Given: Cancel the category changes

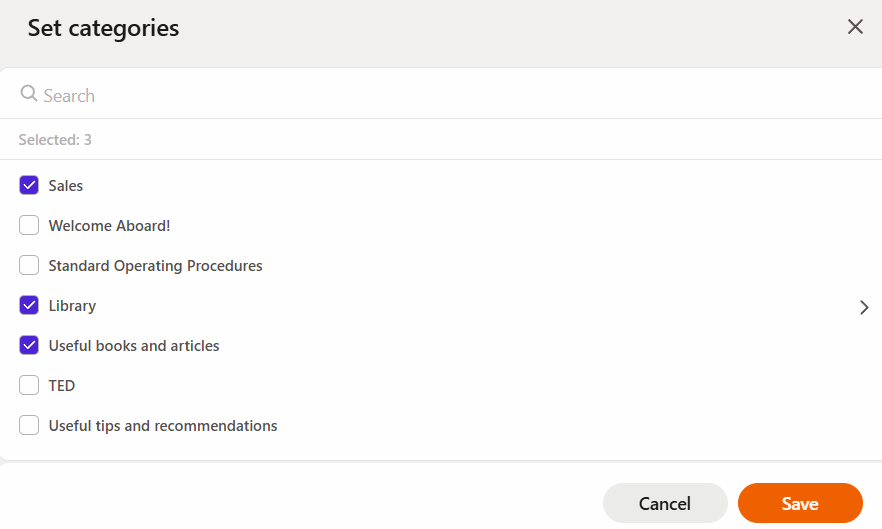Looking at the screenshot, I should pos(665,503).
